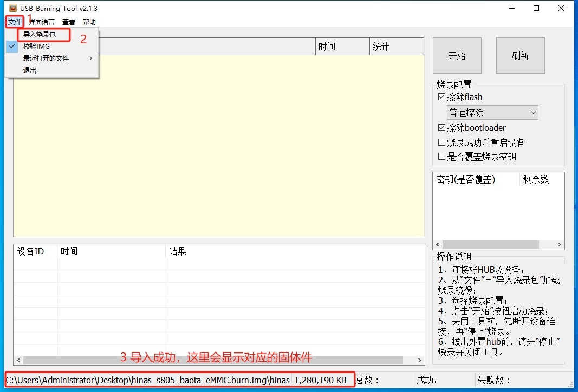Click the 1,280,190 KB size in status bar
Screen dimensions: 578x392
(320, 380)
